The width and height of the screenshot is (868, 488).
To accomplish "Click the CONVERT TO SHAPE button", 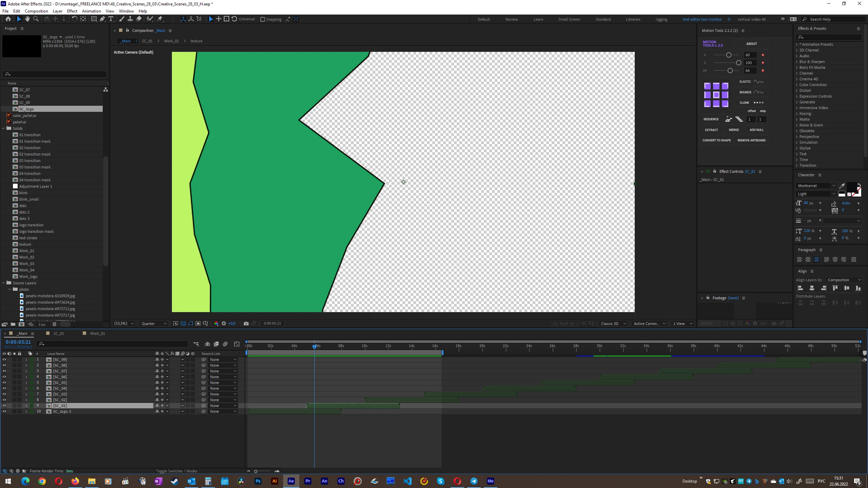I will pos(716,140).
